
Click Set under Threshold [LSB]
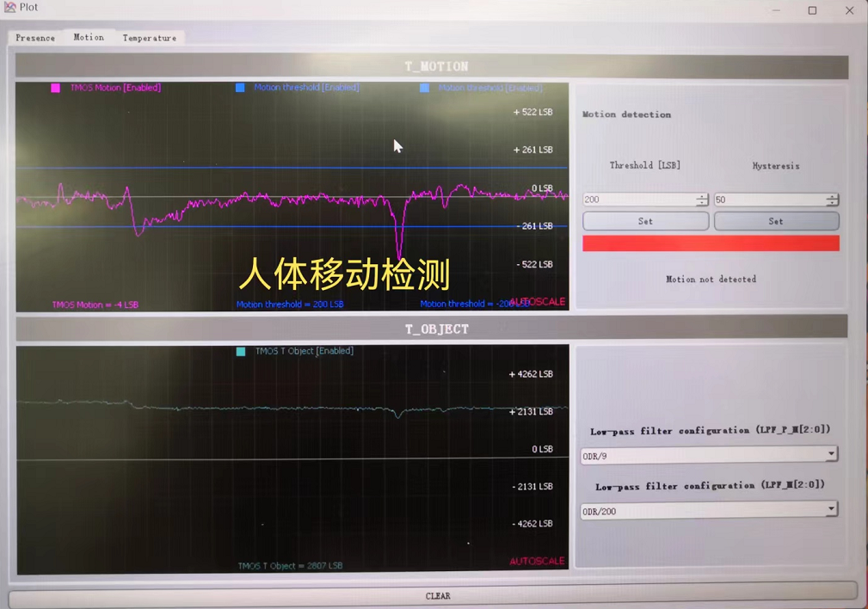coord(645,221)
